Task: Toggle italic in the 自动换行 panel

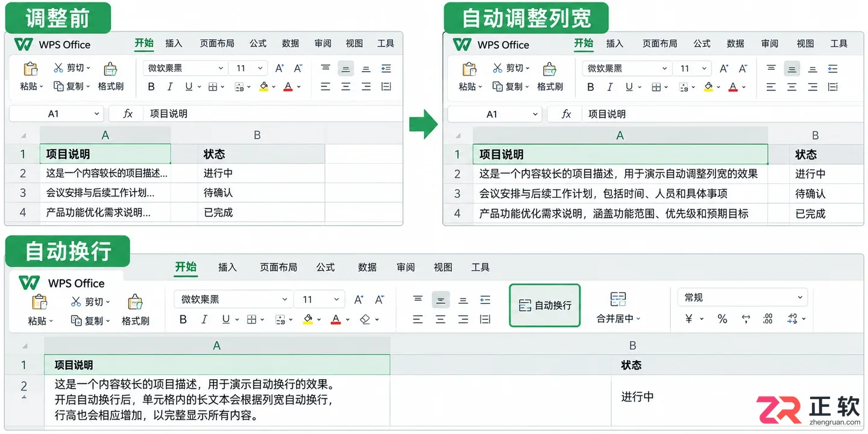Action: pyautogui.click(x=205, y=319)
